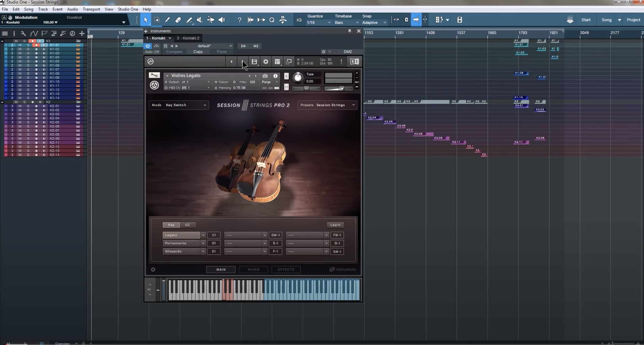644x345 pixels.
Task: Click the inspector 'i' icon
Action: point(14,33)
